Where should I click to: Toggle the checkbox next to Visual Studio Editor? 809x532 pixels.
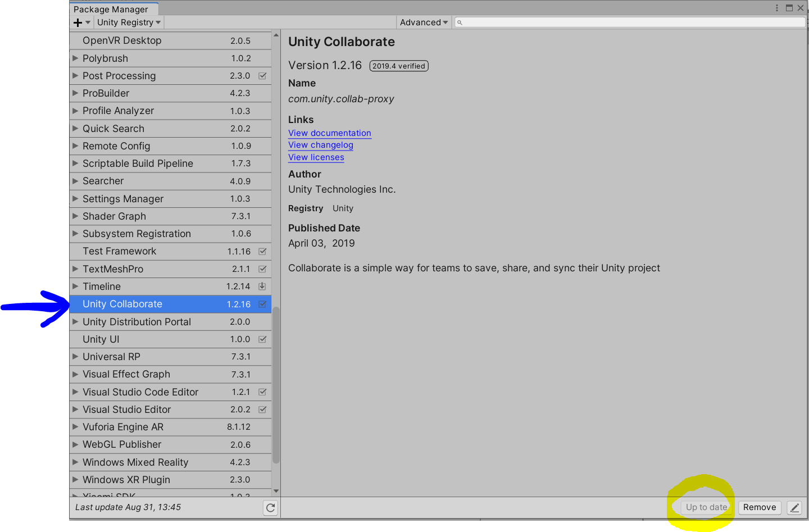coord(262,410)
